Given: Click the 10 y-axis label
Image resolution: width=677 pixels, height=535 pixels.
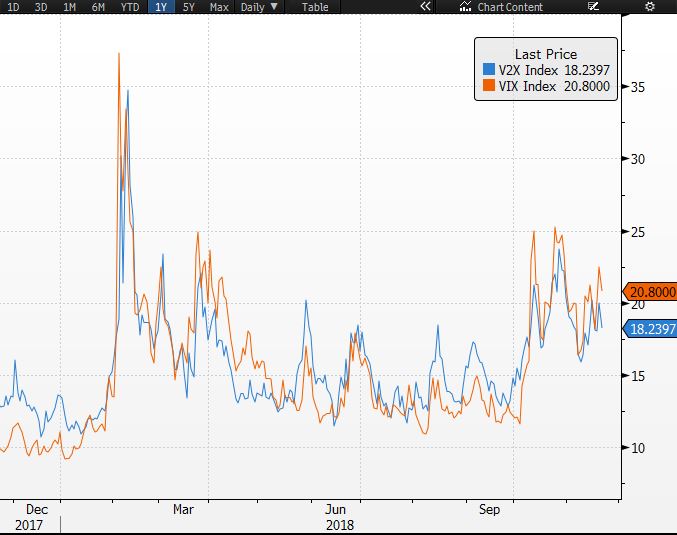Looking at the screenshot, I should [x=638, y=448].
